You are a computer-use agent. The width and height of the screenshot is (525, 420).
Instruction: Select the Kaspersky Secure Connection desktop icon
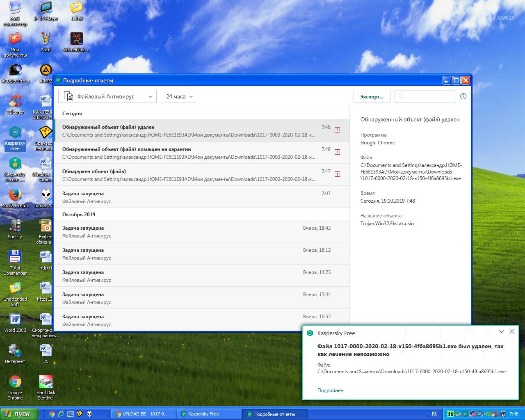point(15,169)
